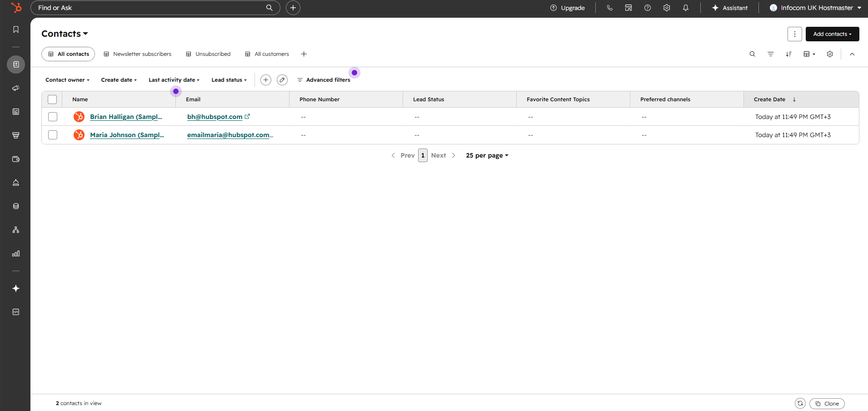The image size is (868, 411).
Task: Open the Contact owner filter dropdown
Action: [x=67, y=80]
